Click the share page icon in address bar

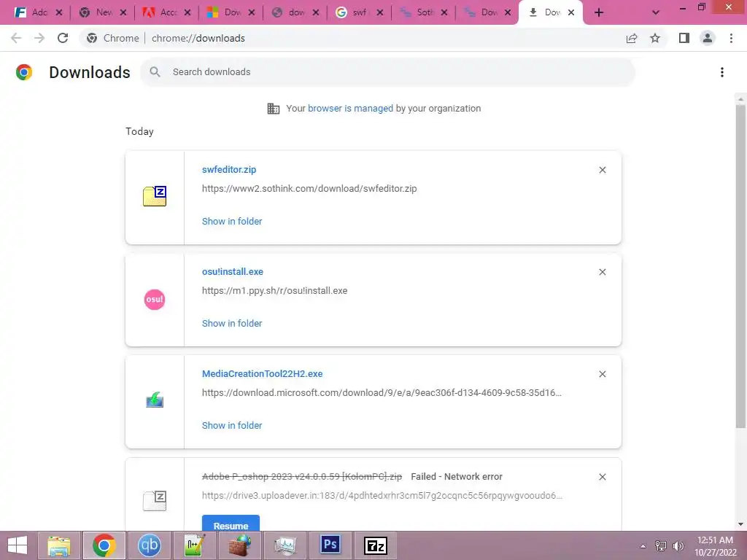(632, 38)
